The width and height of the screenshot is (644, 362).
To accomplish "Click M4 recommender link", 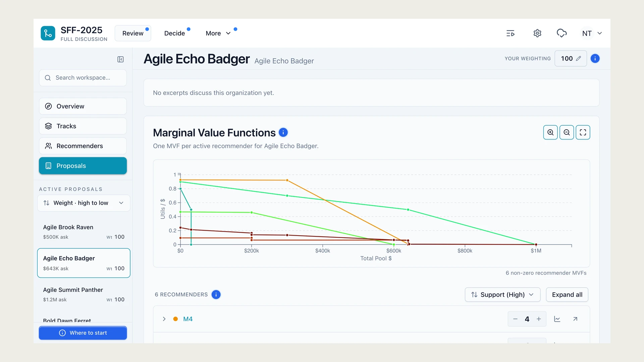I will 188,319.
